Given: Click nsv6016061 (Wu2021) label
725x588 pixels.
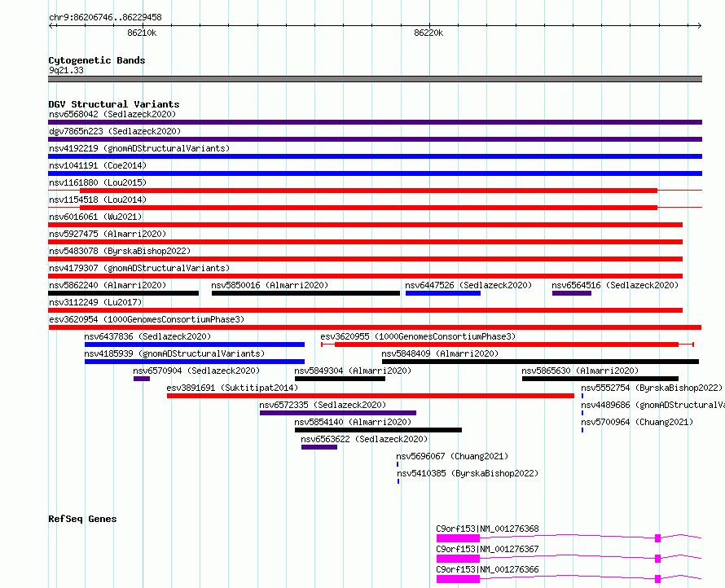Looking at the screenshot, I should pos(95,217).
